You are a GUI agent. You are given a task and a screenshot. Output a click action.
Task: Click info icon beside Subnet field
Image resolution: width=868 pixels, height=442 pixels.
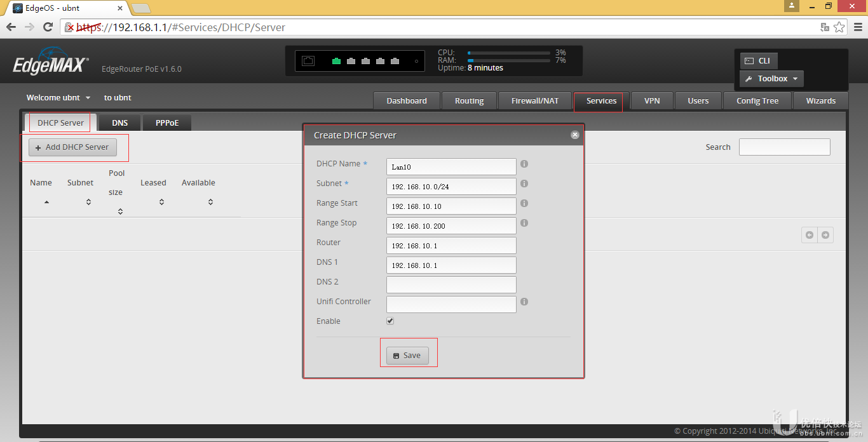click(x=524, y=184)
